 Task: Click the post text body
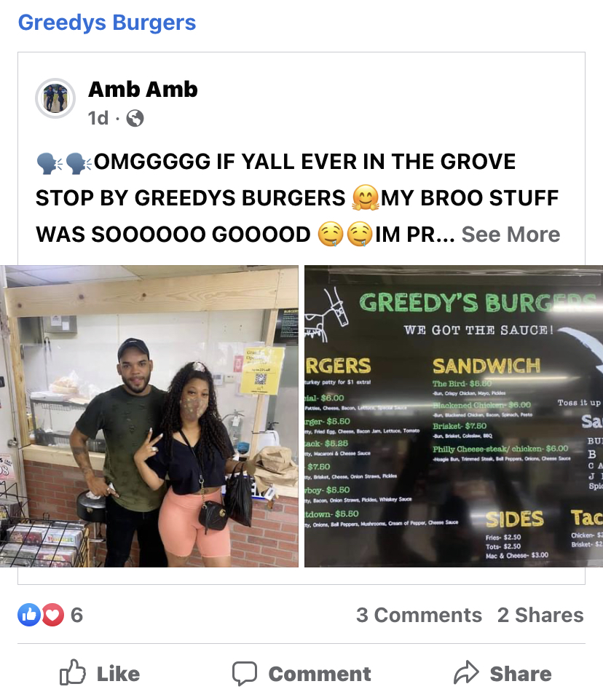pos(298,198)
